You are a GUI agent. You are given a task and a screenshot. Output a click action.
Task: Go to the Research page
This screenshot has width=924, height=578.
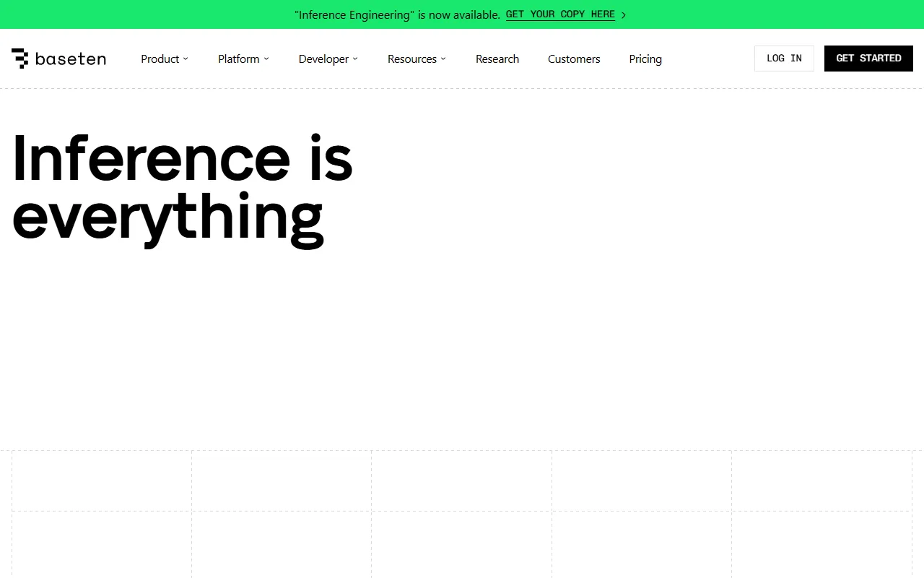497,59
